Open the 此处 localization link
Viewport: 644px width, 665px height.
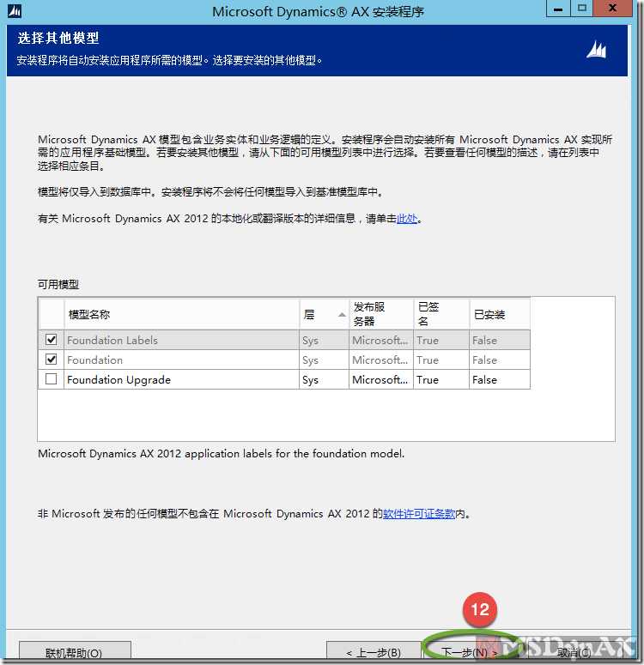[407, 219]
